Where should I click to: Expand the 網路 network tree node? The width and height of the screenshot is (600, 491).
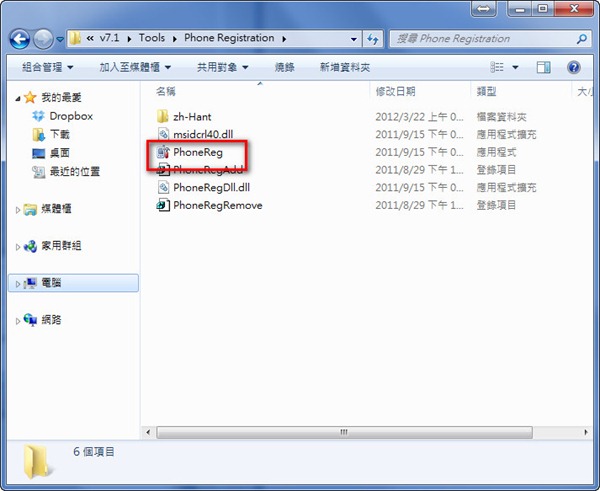(x=18, y=321)
